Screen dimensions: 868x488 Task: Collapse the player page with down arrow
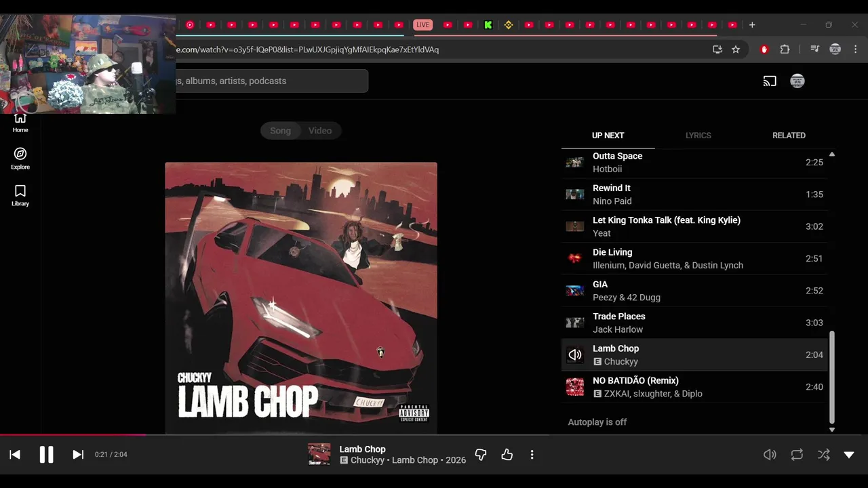pos(849,455)
